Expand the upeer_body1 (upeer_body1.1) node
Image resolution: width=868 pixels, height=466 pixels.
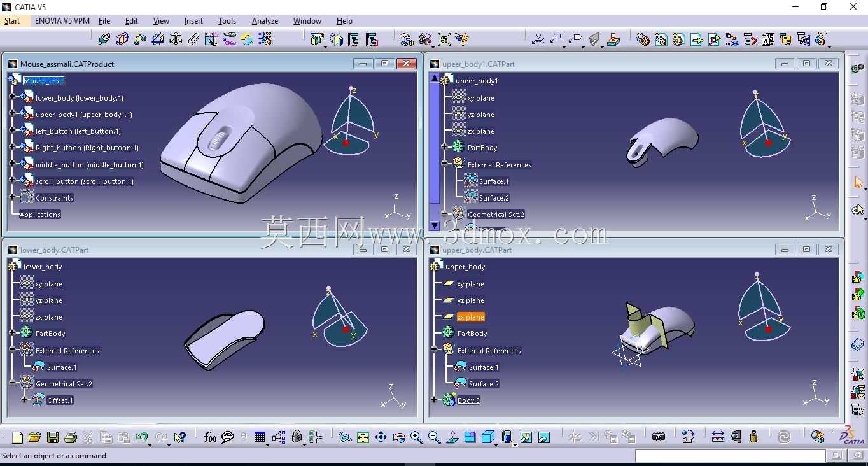click(x=12, y=113)
